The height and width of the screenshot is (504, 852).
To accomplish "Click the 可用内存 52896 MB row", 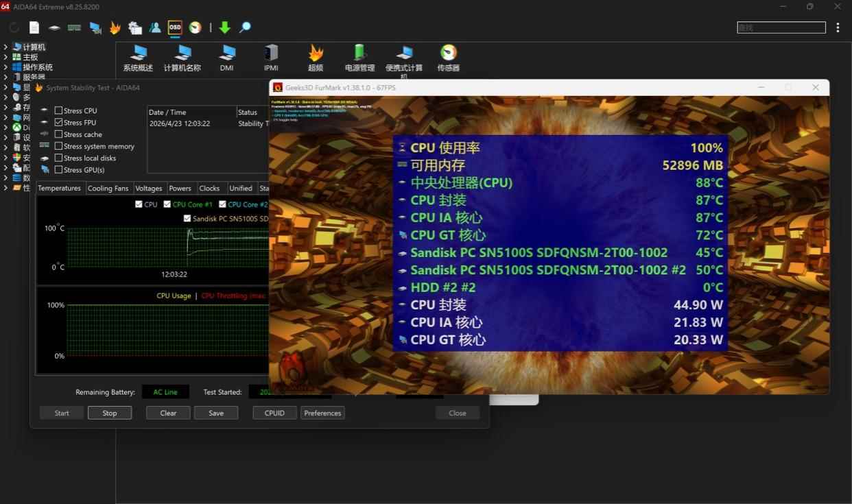I will coord(560,165).
